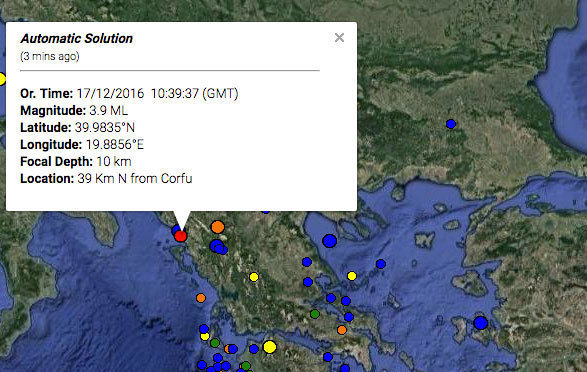Click the Location 39 Km N from Corfu text
The image size is (587, 372).
pyautogui.click(x=106, y=179)
